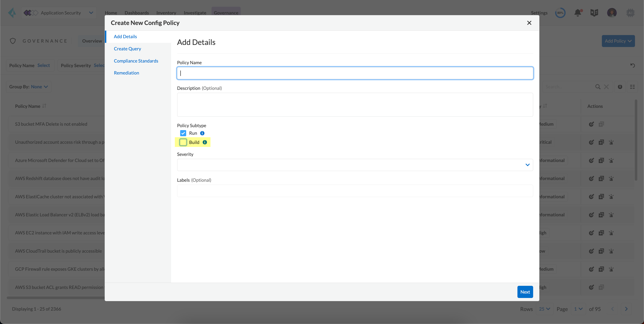Screen dimensions: 644x324
Task: Click the download table icon
Action: click(620, 87)
